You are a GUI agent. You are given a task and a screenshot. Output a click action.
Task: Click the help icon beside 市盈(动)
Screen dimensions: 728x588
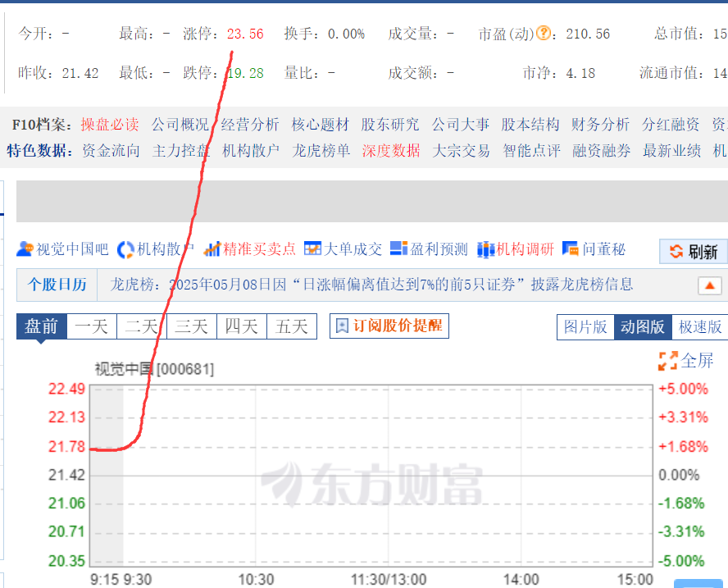tap(544, 33)
